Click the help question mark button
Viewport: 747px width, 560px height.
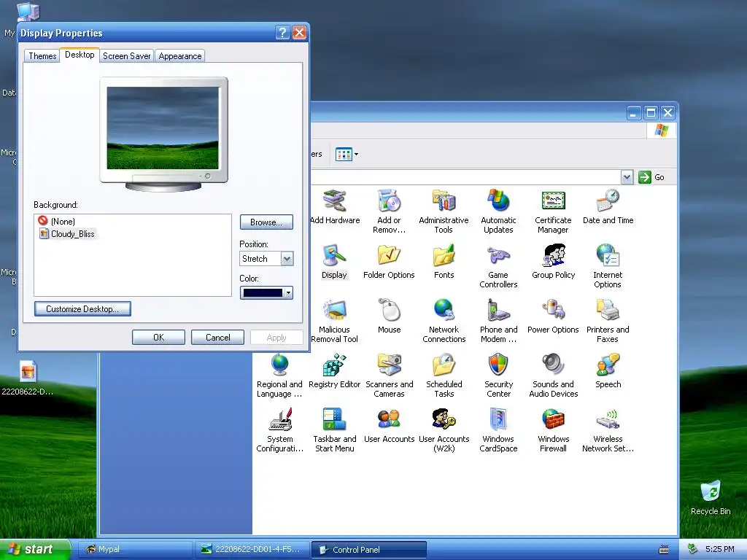[x=282, y=32]
